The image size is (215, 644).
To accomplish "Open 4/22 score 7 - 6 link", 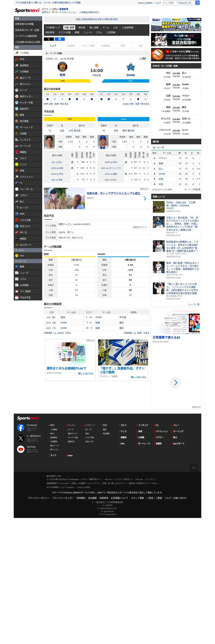I will point(89,323).
